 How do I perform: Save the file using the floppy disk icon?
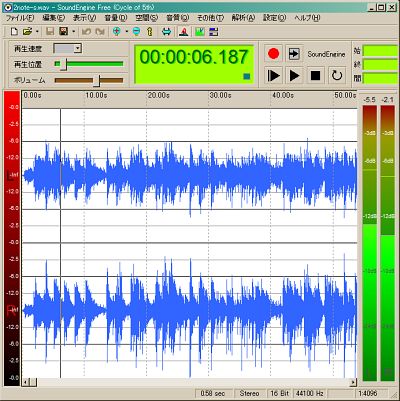tap(50, 32)
